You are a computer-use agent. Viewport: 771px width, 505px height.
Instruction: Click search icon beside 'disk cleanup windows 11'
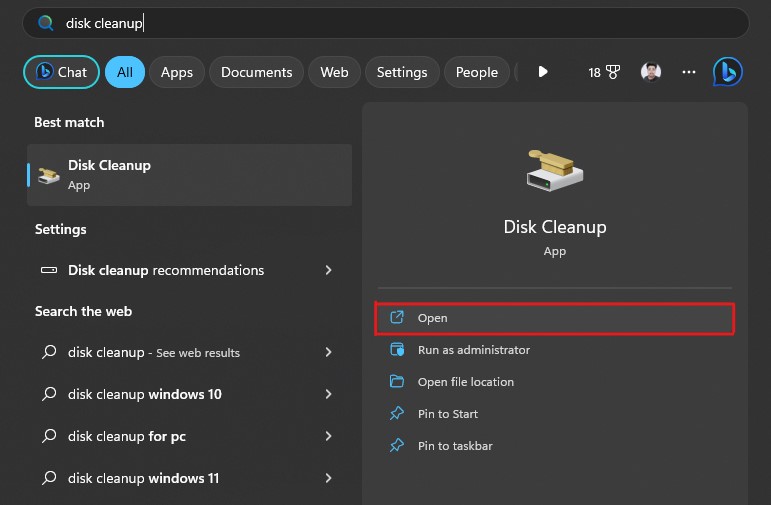(49, 477)
